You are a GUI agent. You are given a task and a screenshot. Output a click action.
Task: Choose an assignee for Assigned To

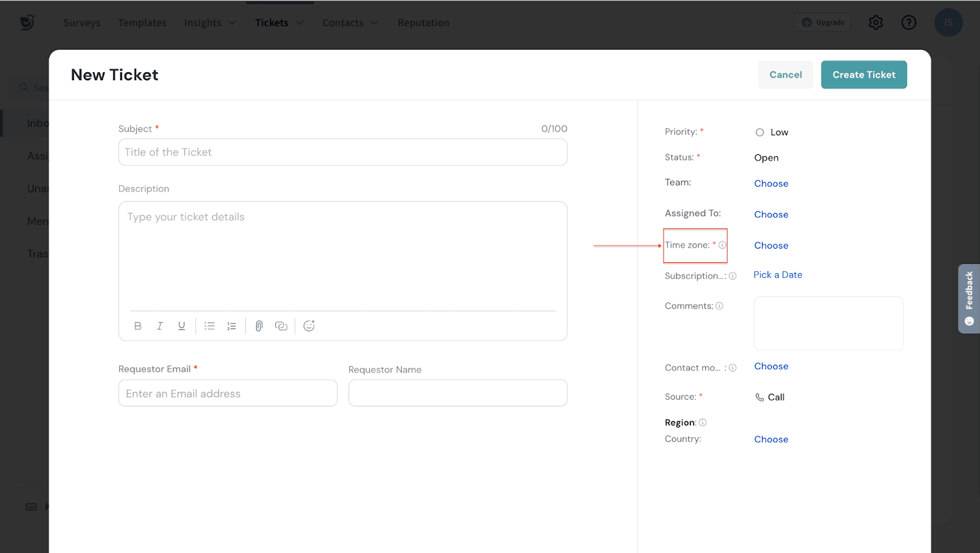tap(771, 215)
